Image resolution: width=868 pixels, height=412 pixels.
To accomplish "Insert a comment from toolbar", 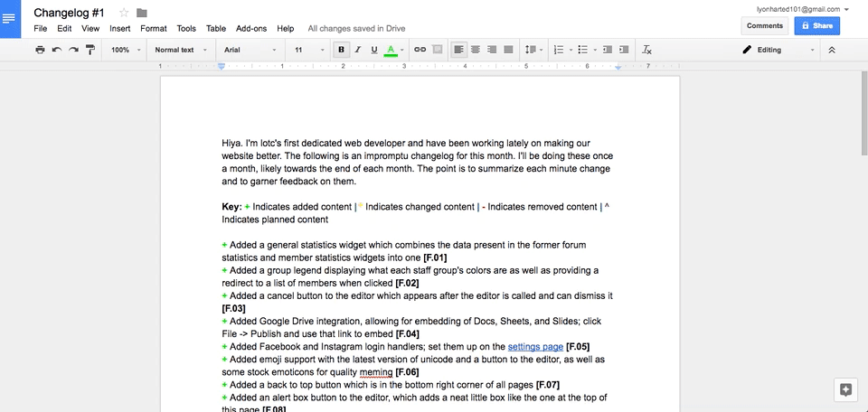I will pyautogui.click(x=438, y=50).
